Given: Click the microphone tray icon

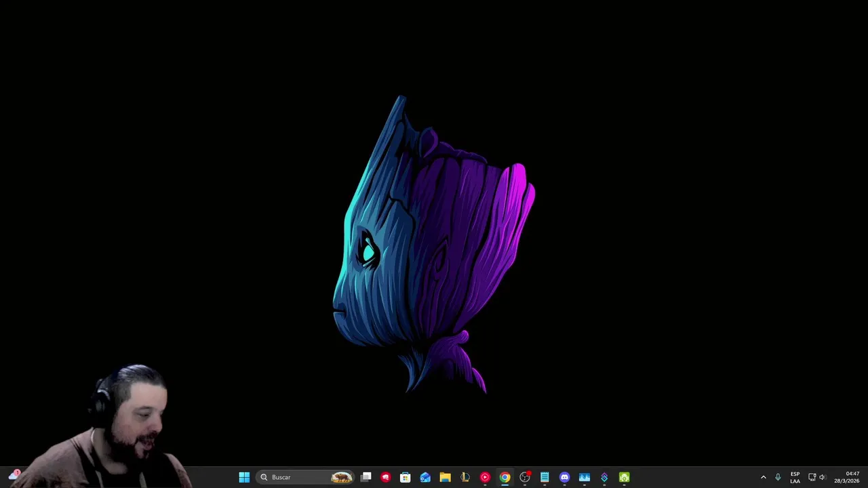Looking at the screenshot, I should tap(778, 477).
